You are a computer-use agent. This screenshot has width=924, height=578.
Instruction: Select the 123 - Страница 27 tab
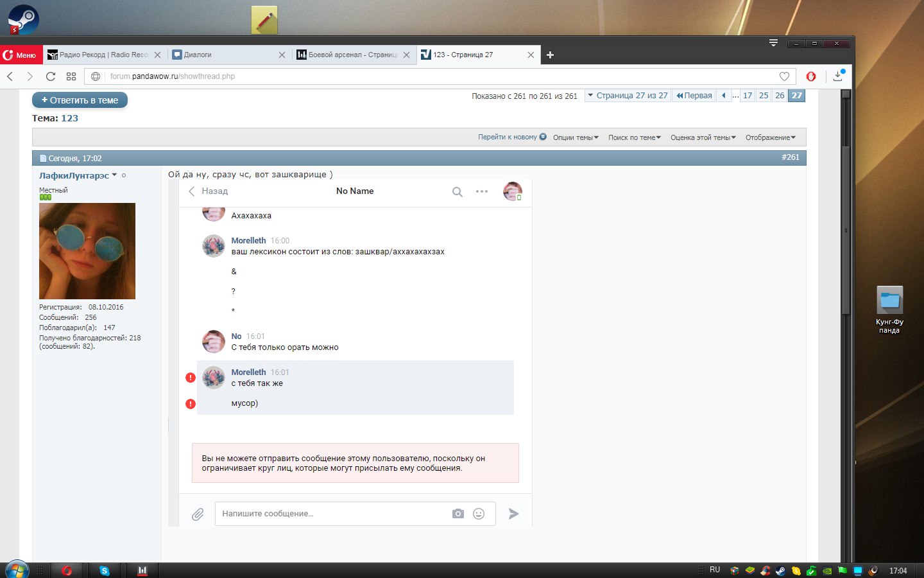pos(478,55)
